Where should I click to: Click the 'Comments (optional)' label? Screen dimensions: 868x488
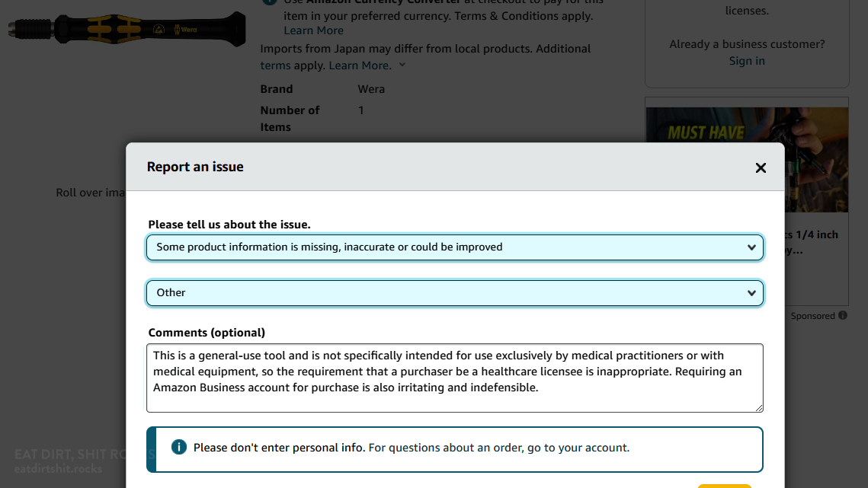tap(207, 333)
